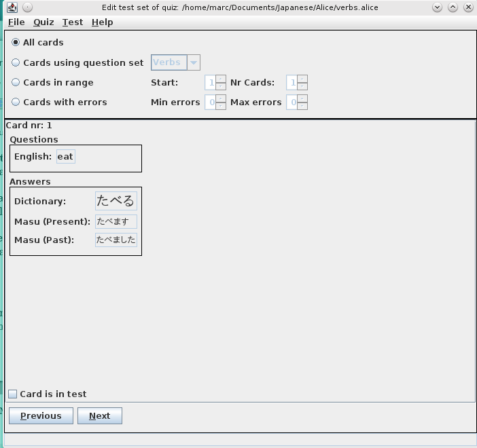
Task: Click the Start number field
Action: pyautogui.click(x=210, y=82)
